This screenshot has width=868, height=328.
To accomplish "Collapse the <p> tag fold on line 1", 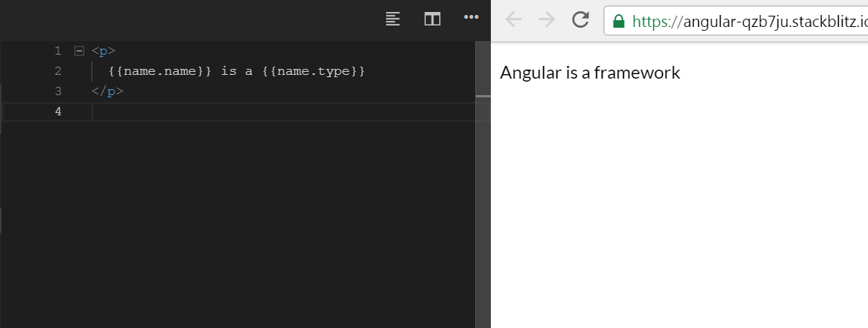I will pyautogui.click(x=79, y=51).
